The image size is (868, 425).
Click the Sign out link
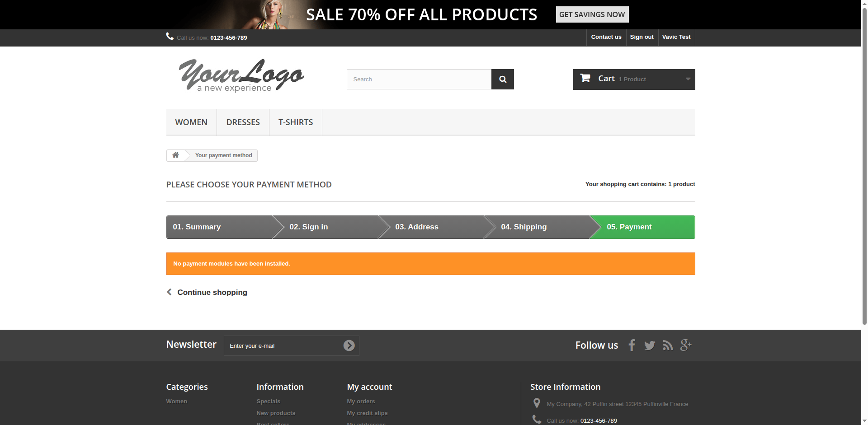point(642,37)
